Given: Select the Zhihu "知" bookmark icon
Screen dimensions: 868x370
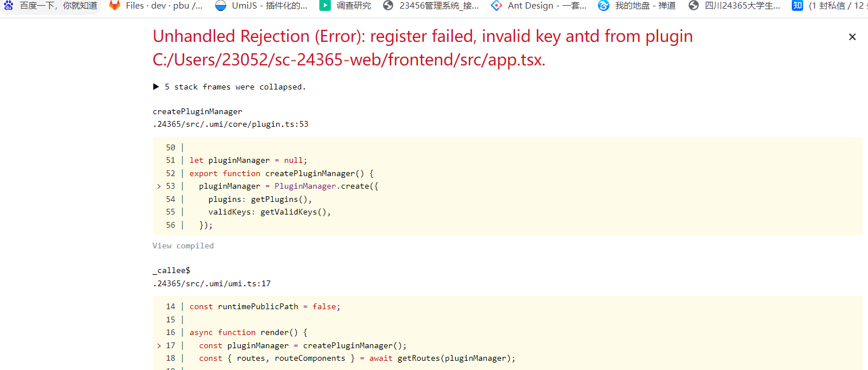Looking at the screenshot, I should click(x=797, y=6).
